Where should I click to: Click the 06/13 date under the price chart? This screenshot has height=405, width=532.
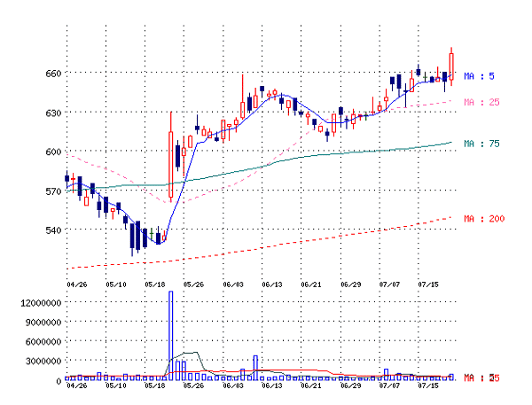[272, 284]
